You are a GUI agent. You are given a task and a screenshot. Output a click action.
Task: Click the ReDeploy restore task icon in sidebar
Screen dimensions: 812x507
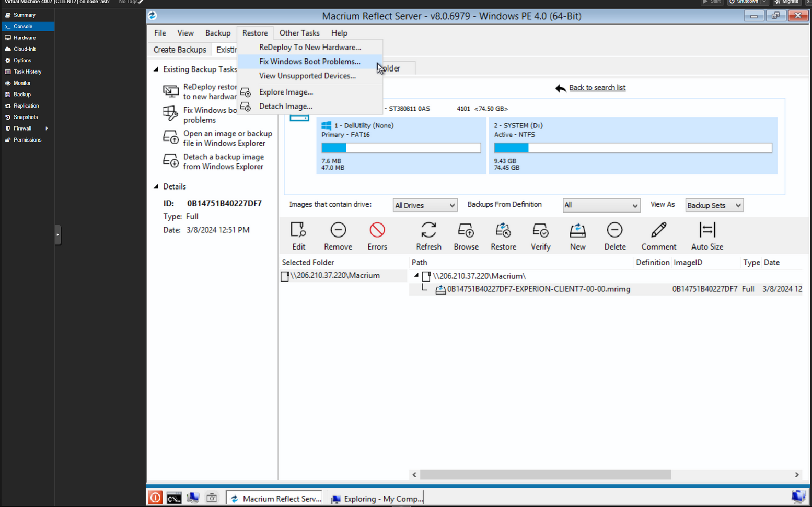click(171, 91)
